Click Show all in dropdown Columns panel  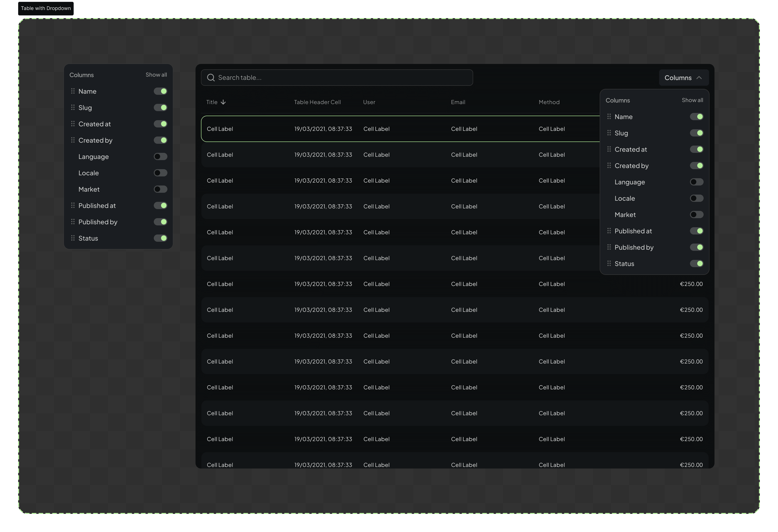click(x=692, y=100)
